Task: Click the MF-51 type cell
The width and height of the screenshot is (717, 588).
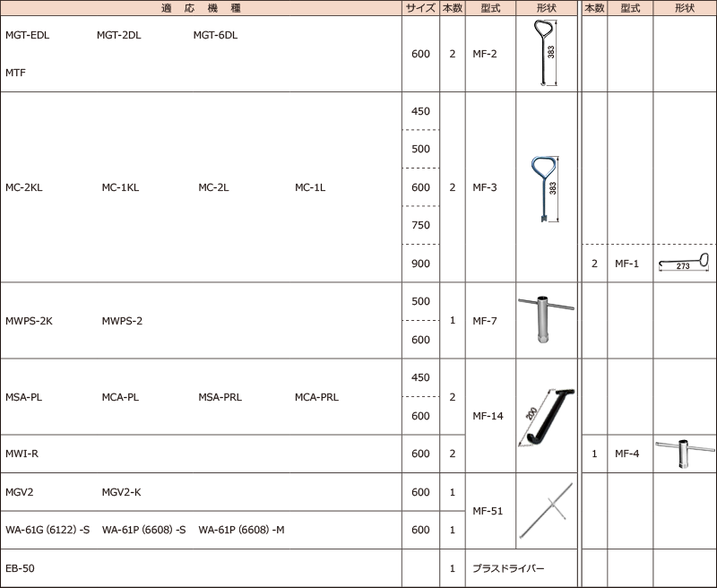Action: coord(490,511)
